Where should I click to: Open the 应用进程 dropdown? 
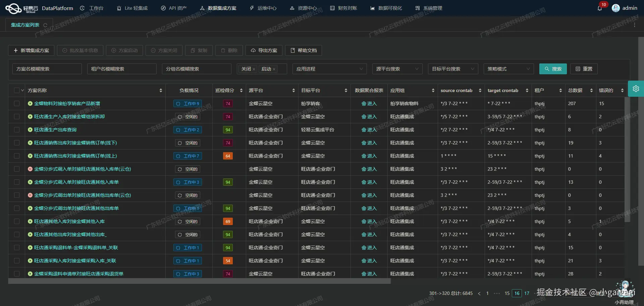(x=329, y=69)
